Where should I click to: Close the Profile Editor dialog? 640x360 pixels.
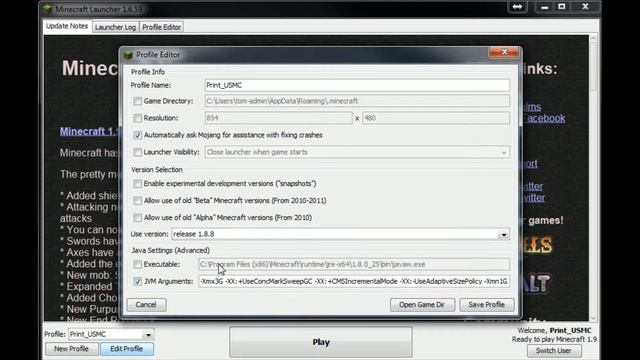pyautogui.click(x=504, y=52)
